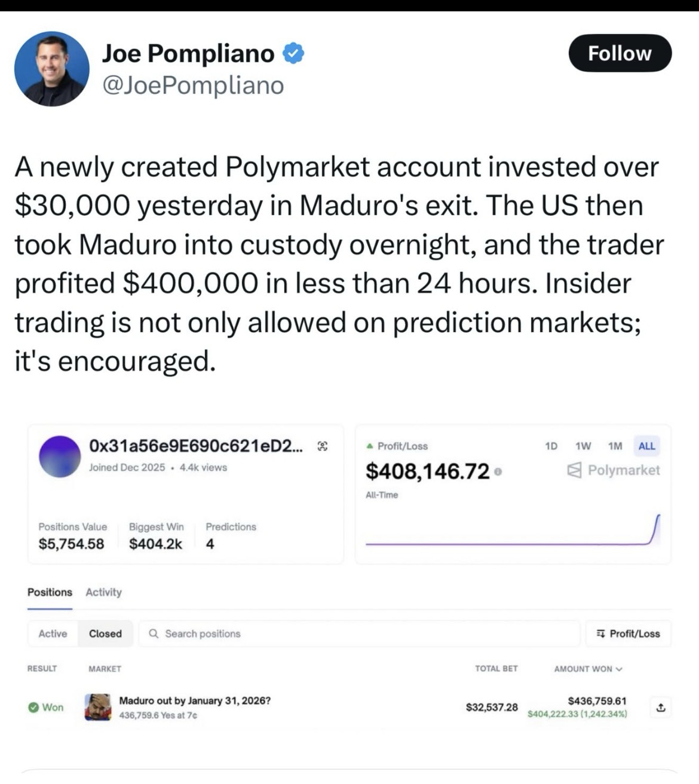Click the info icon beside $408,146.72
This screenshot has height=784, width=699.
(498, 472)
